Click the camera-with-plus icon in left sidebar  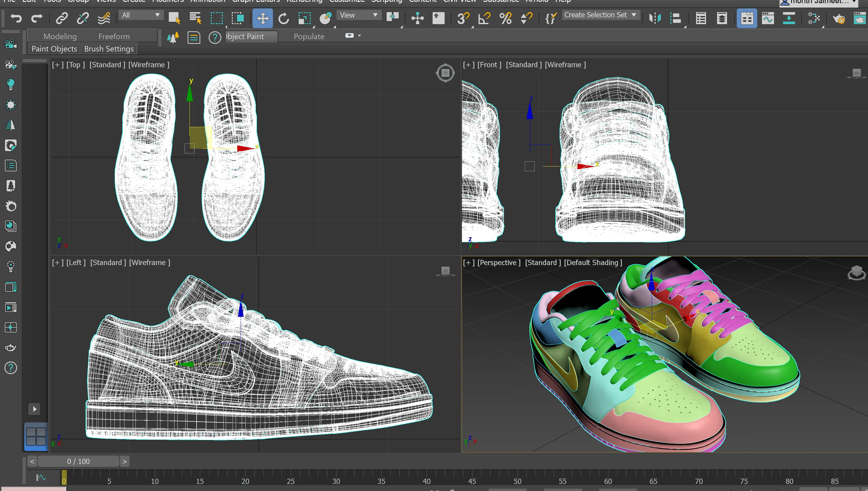click(x=11, y=64)
